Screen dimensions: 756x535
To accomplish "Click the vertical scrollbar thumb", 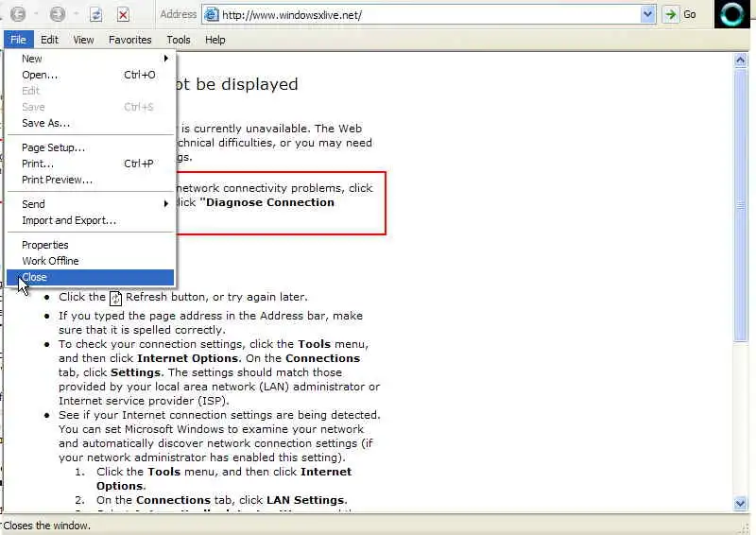I will click(x=741, y=205).
